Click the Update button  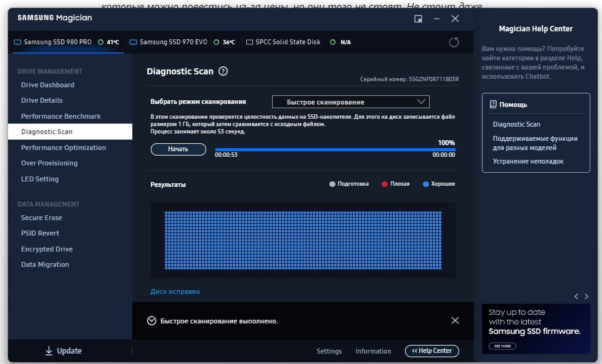(x=64, y=350)
